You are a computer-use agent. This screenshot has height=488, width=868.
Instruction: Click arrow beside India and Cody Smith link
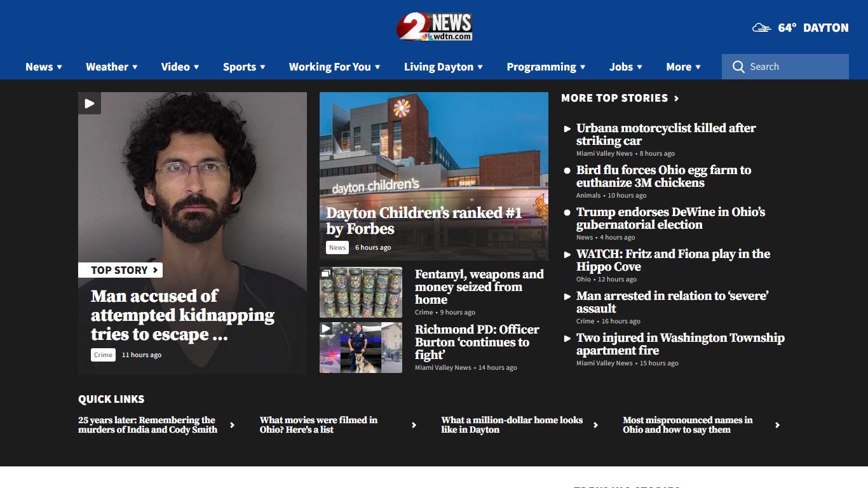click(x=232, y=425)
